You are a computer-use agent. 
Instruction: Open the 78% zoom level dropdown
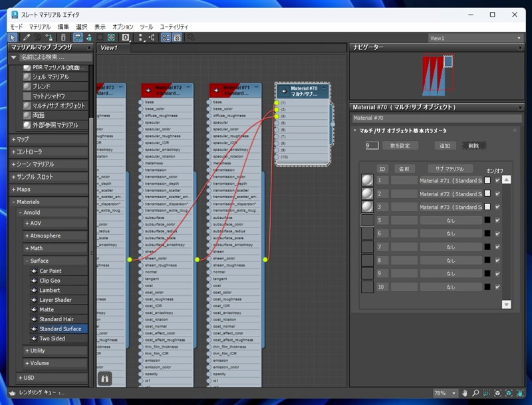point(445,393)
